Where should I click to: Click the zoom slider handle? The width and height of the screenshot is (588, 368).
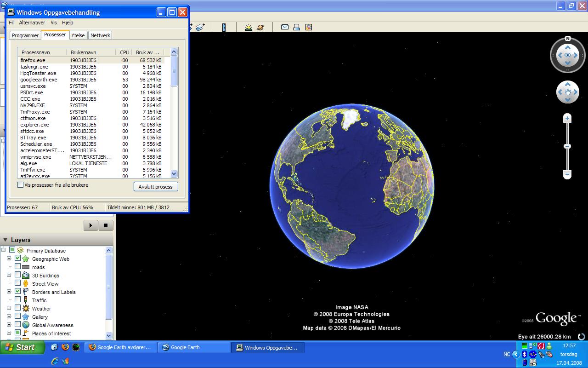567,146
